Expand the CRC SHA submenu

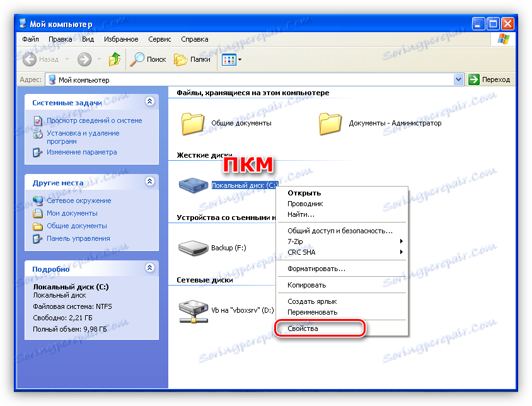pos(342,252)
